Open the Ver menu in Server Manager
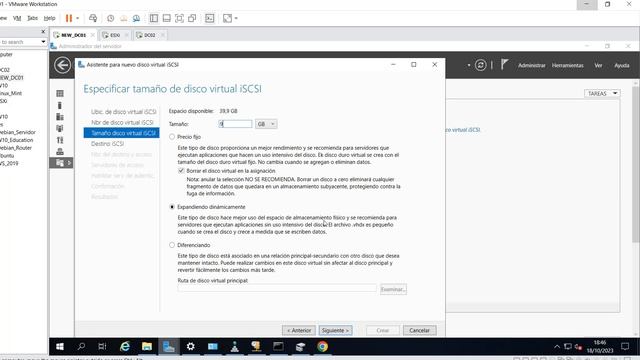 click(x=598, y=65)
